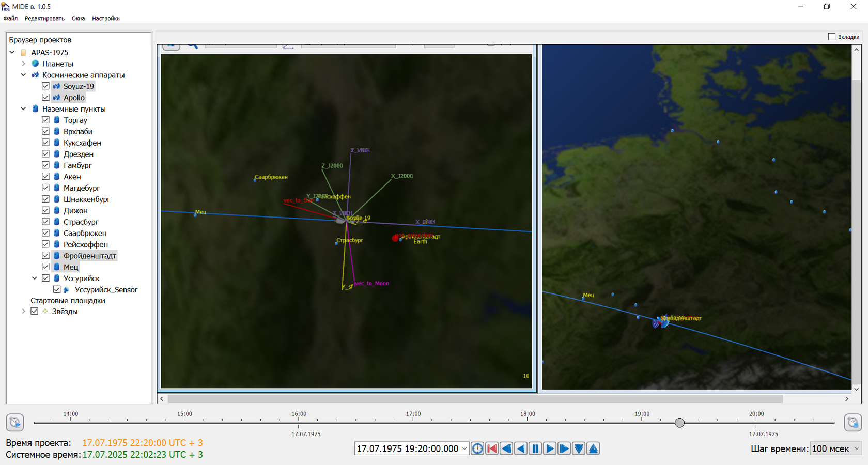Open the Файл menu
This screenshot has width=868, height=465.
tap(10, 18)
